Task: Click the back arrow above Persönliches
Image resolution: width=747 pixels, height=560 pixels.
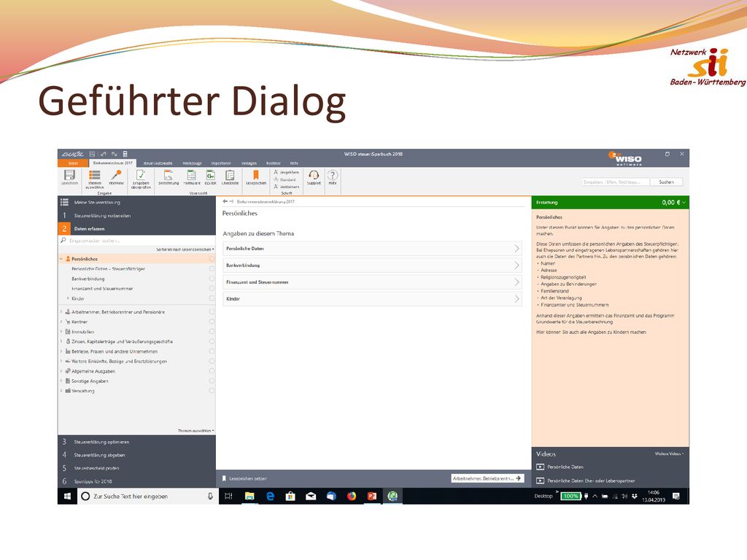Action: point(225,201)
